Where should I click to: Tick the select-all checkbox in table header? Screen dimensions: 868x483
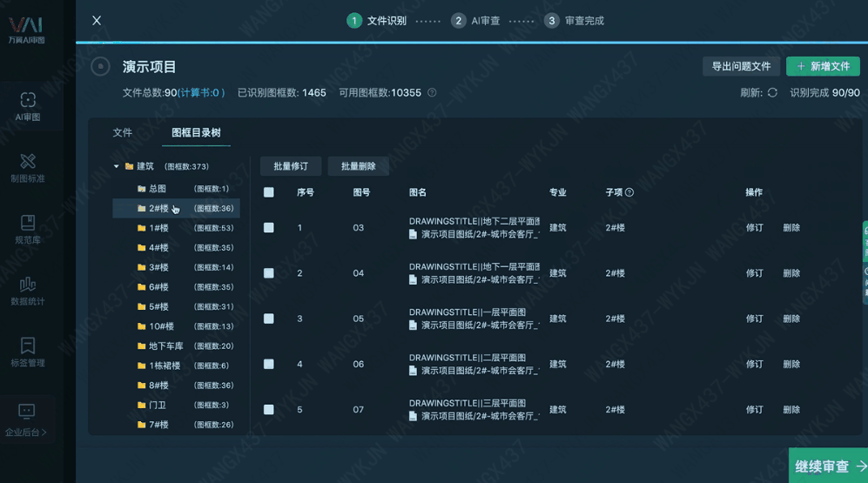(x=269, y=192)
